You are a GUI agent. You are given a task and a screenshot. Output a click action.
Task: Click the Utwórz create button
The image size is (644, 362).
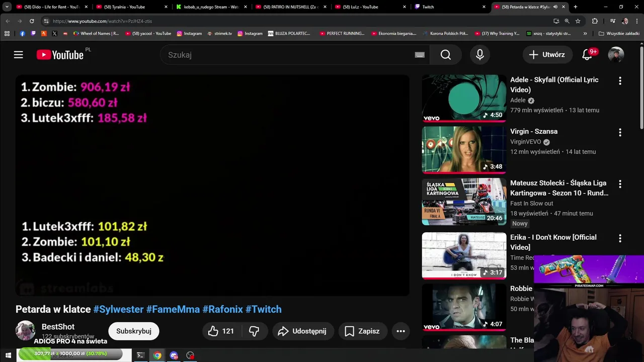547,55
